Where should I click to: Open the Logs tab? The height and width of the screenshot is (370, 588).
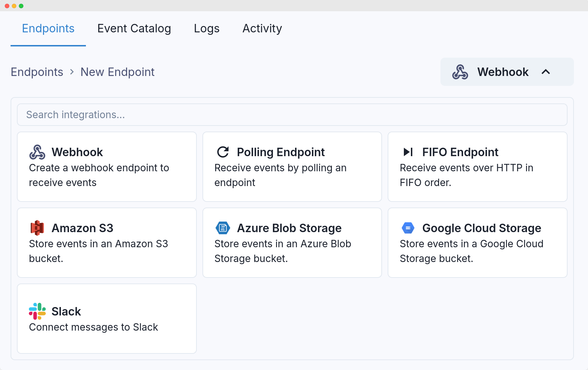207,28
